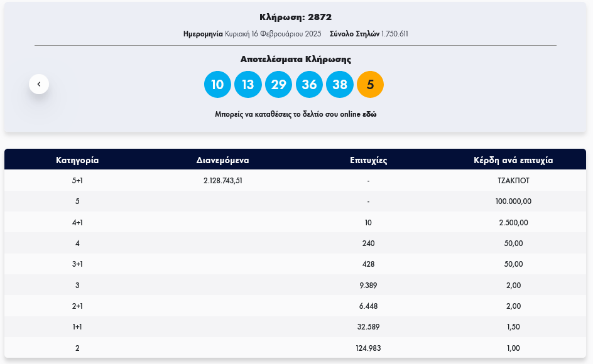The height and width of the screenshot is (364, 593).
Task: Pick the blue number 36 ball
Action: 309,85
